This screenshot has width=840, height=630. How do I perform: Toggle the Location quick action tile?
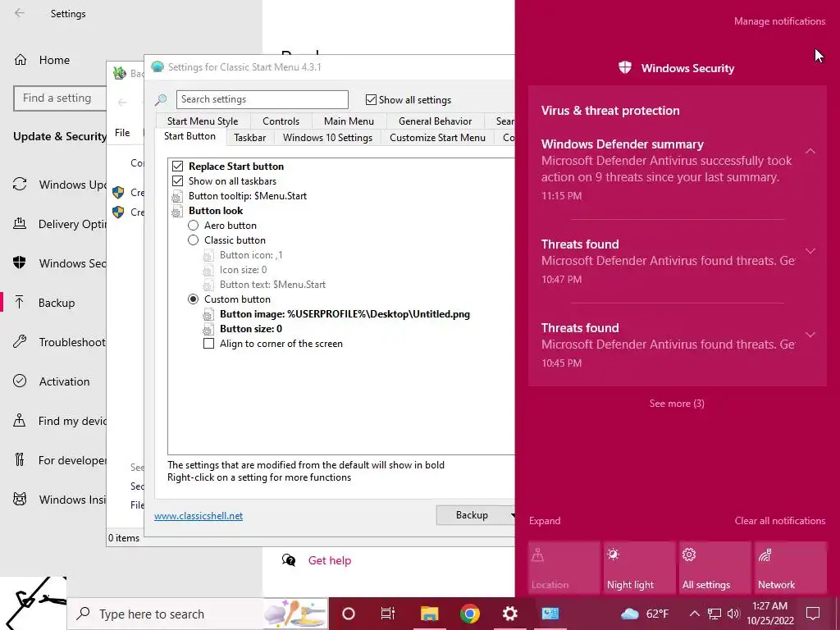[564, 568]
